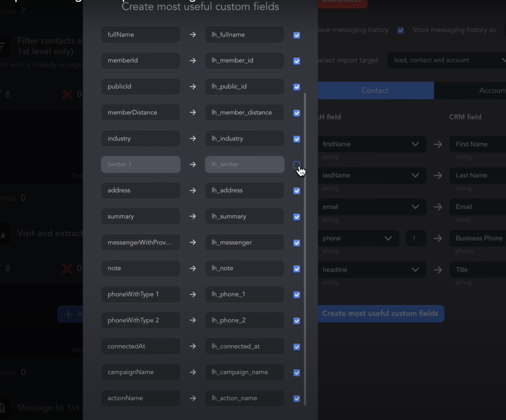Open the headline field dropdown
The image size is (506, 420).
click(x=415, y=270)
